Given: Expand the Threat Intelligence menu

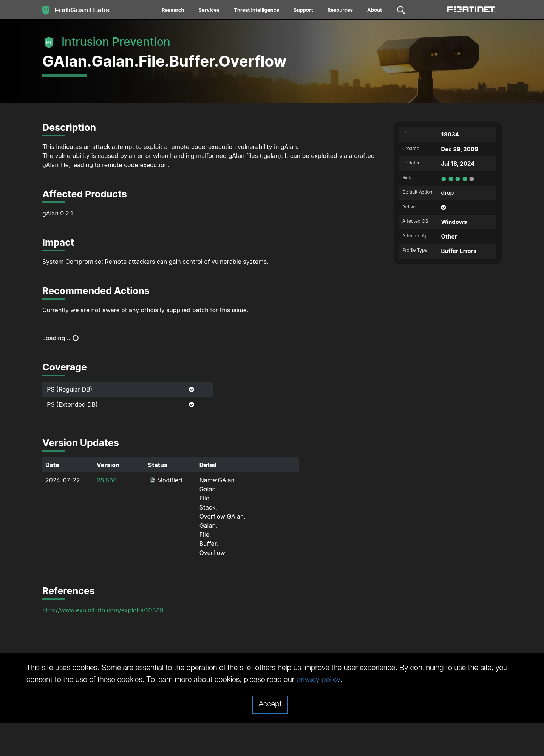Looking at the screenshot, I should [257, 10].
